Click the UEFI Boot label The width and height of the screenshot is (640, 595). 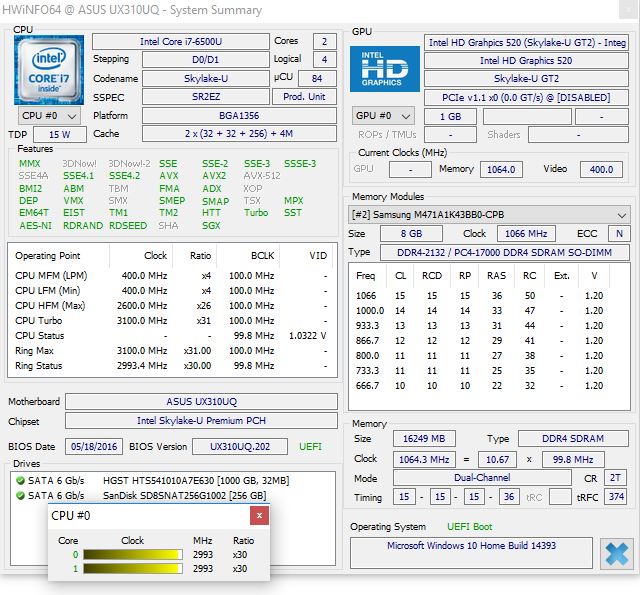pyautogui.click(x=469, y=527)
